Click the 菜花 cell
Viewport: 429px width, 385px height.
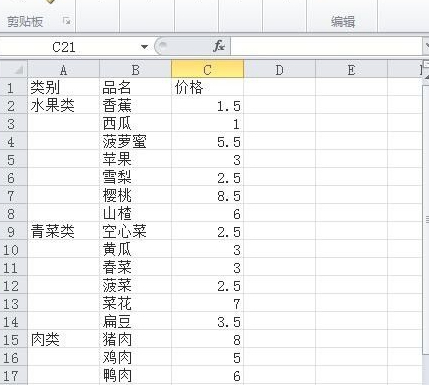click(x=135, y=304)
